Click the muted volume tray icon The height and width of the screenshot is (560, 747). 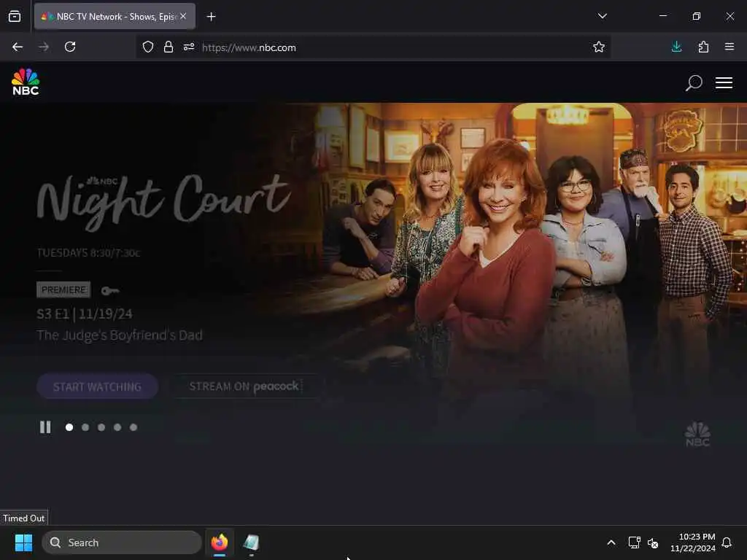pos(653,542)
